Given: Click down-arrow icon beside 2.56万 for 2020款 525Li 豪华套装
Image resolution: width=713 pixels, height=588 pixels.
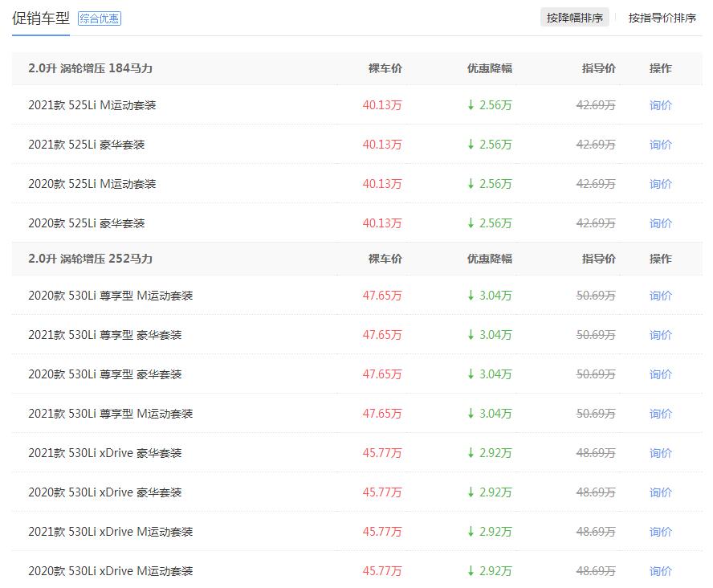Looking at the screenshot, I should point(471,223).
